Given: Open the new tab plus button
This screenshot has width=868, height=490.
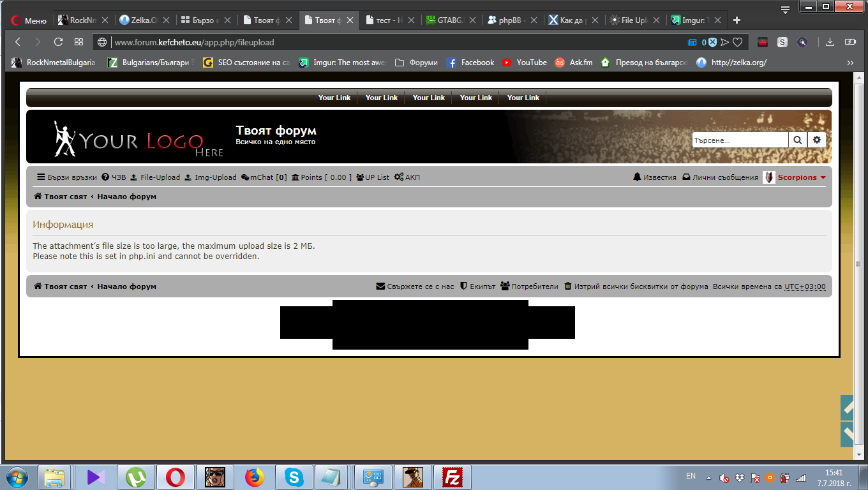Looking at the screenshot, I should pos(737,20).
